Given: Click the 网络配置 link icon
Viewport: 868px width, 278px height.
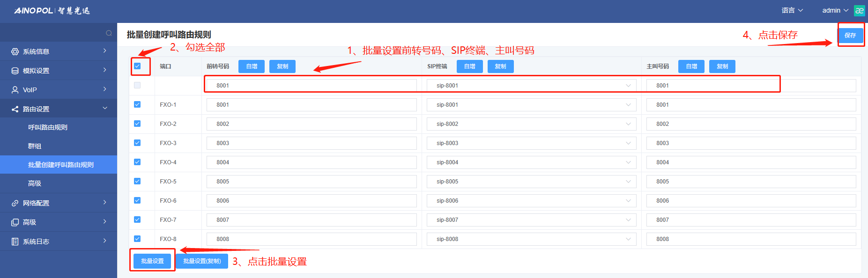Looking at the screenshot, I should pyautogui.click(x=15, y=203).
